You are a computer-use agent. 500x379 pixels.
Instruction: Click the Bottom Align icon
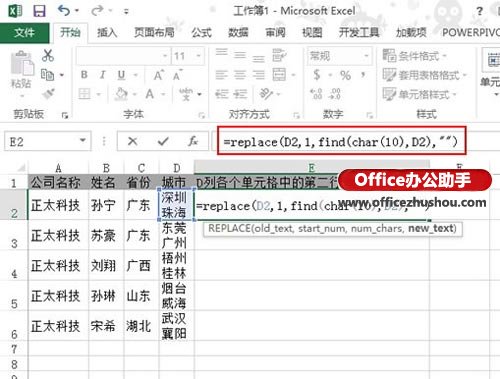[258, 58]
